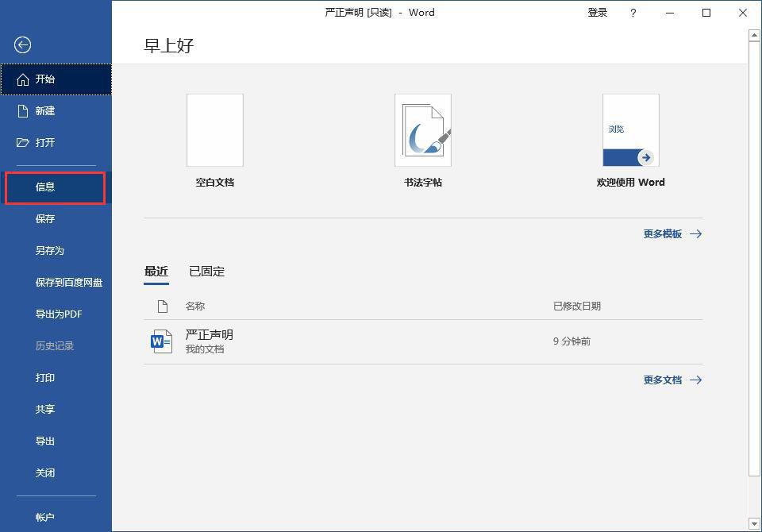Click the back arrow to return
Viewport: 762px width, 532px height.
tap(21, 45)
